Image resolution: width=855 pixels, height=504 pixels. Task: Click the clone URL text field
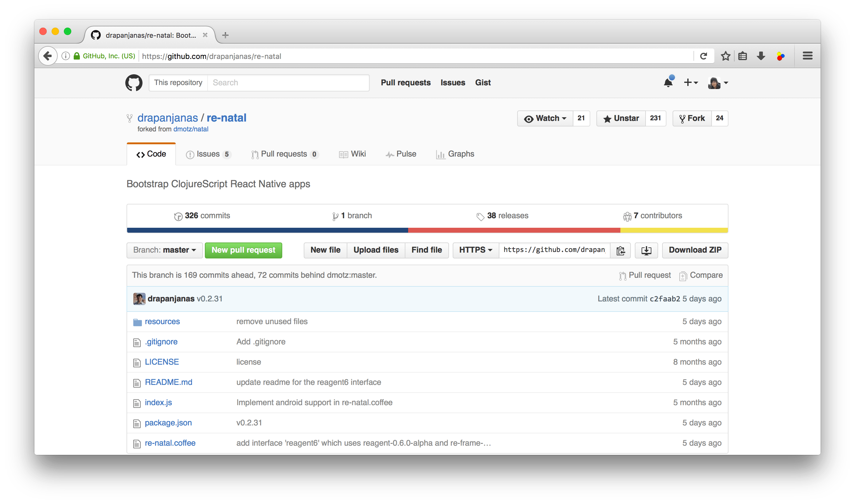pos(555,250)
